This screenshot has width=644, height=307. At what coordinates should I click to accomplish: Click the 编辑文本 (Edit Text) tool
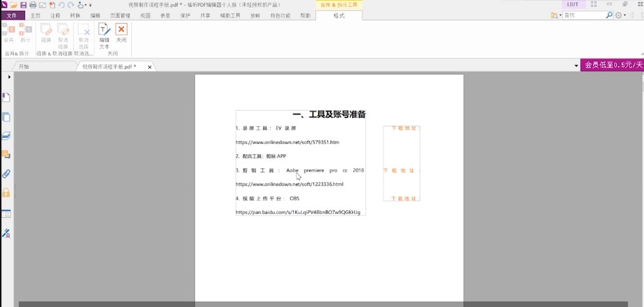pyautogui.click(x=104, y=35)
